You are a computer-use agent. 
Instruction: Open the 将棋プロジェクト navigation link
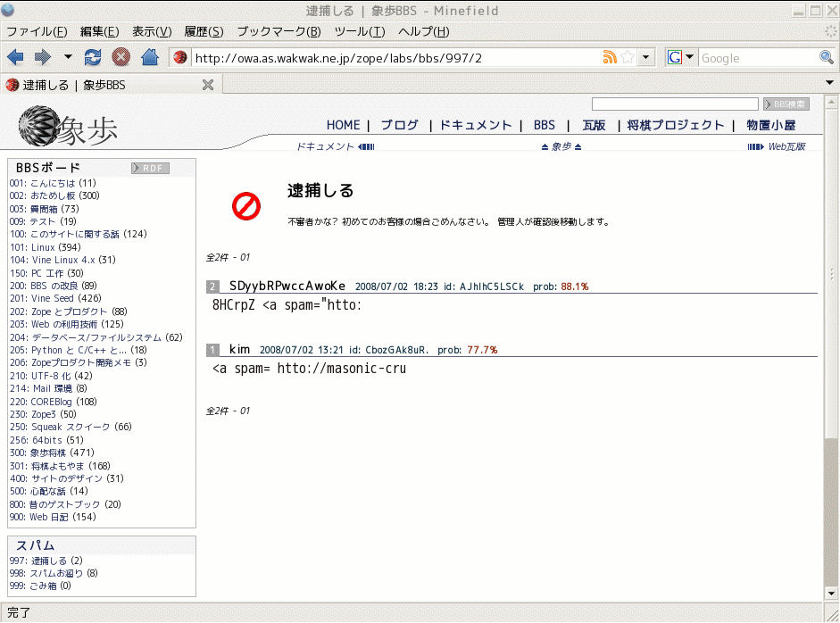tap(676, 126)
